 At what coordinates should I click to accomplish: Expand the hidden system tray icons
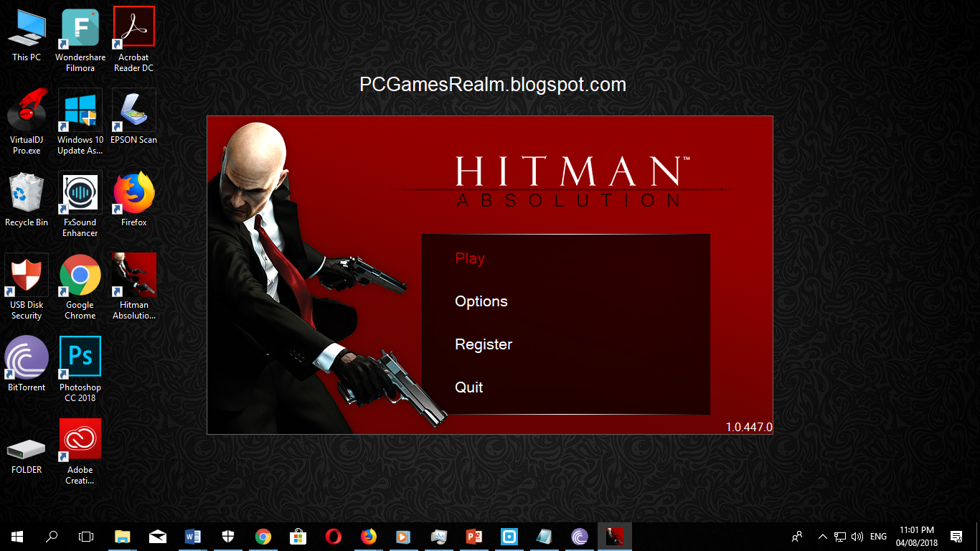(822, 536)
